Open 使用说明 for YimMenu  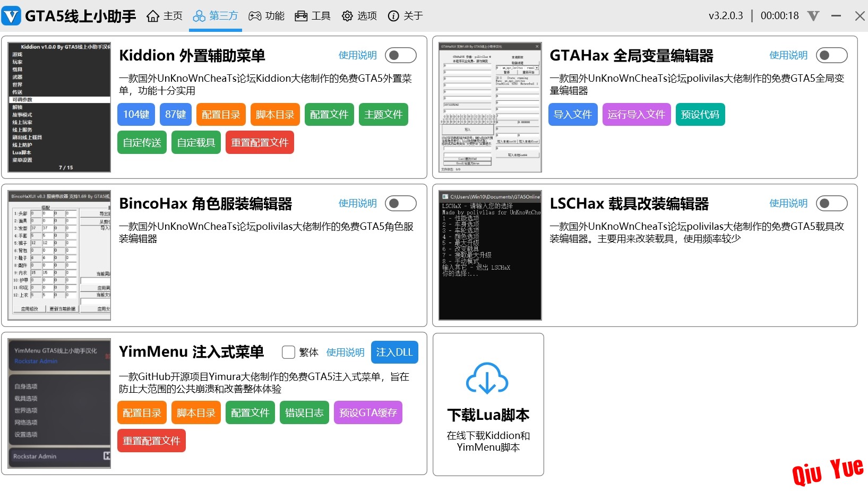click(x=345, y=352)
